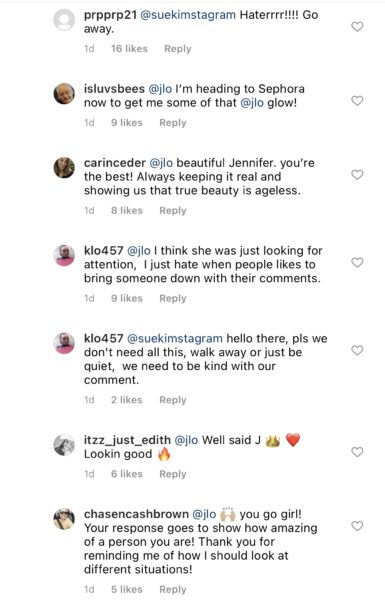Tap the heart beside itzz_just_edith's comment
This screenshot has width=385, height=600.
pyautogui.click(x=357, y=452)
